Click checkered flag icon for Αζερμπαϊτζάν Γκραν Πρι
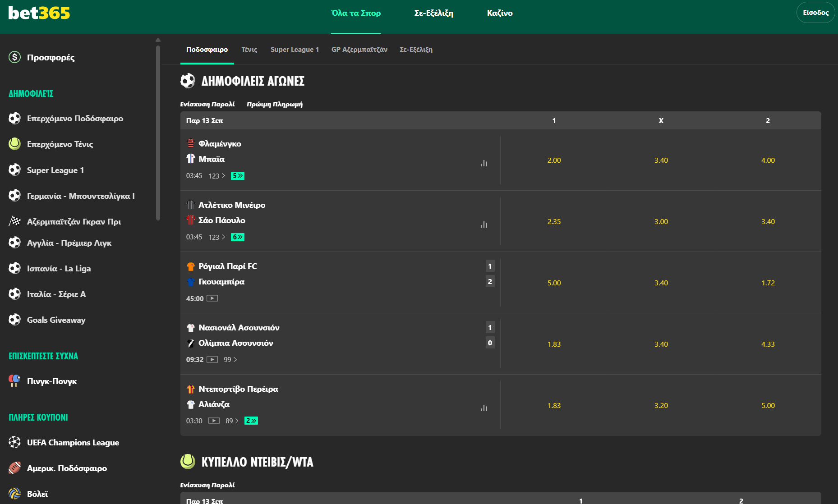 (x=15, y=221)
